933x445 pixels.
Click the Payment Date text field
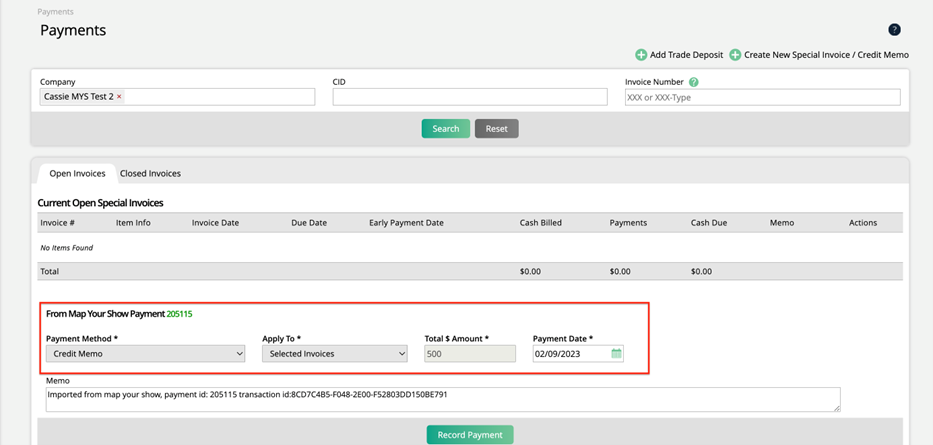click(570, 354)
